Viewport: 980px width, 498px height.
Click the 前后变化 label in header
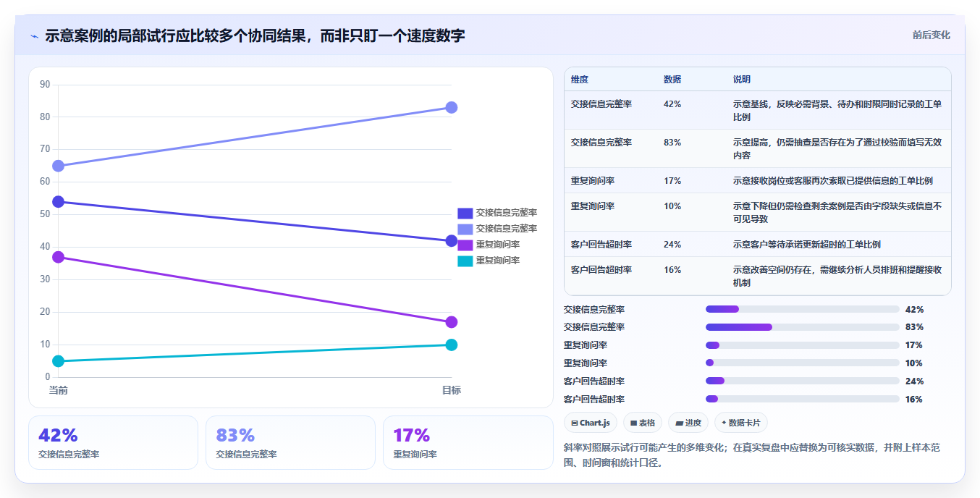931,35
